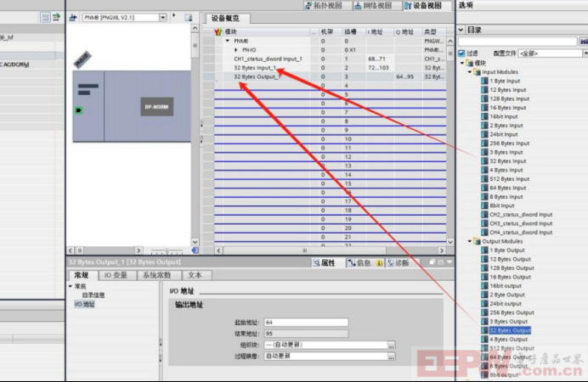588x382 pixels.
Task: Select 目录信息 in properties tree
Action: coord(93,295)
